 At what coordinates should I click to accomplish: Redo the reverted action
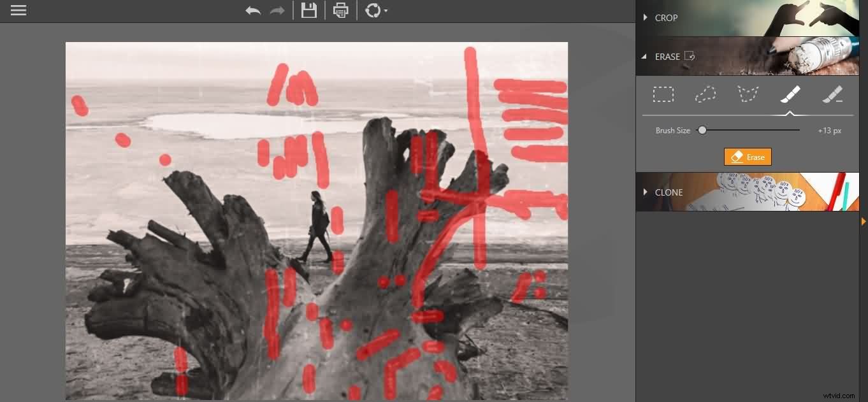pos(276,10)
